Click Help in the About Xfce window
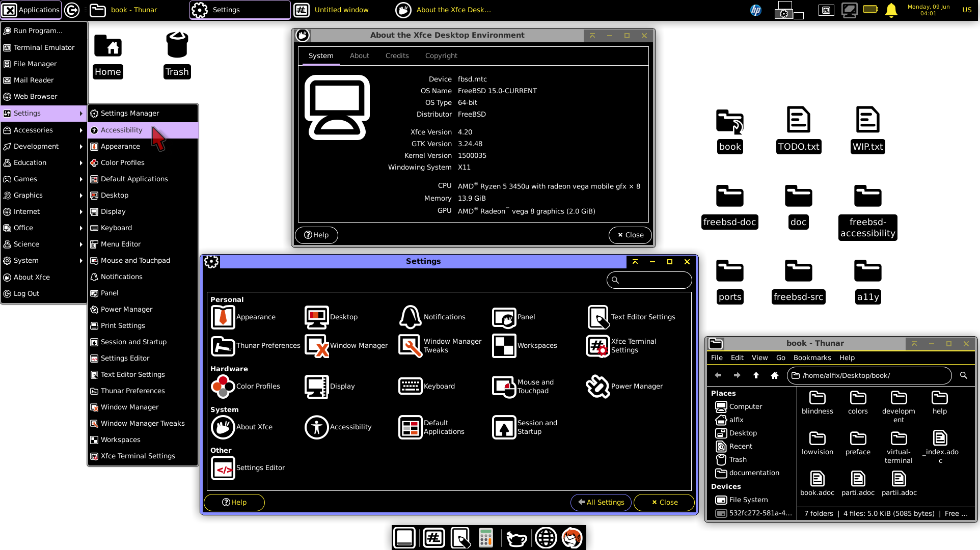This screenshot has width=980, height=550. pyautogui.click(x=316, y=235)
